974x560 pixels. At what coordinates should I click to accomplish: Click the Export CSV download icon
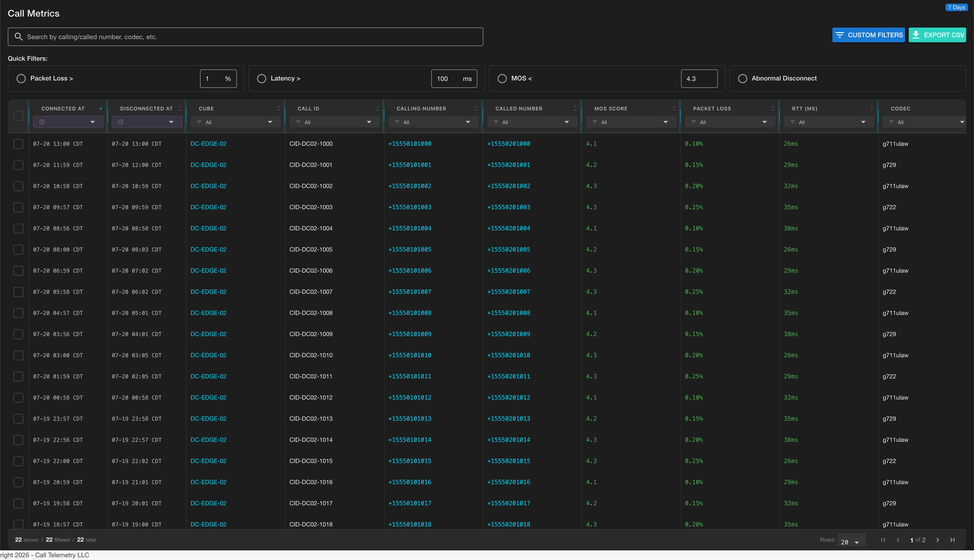coord(916,35)
